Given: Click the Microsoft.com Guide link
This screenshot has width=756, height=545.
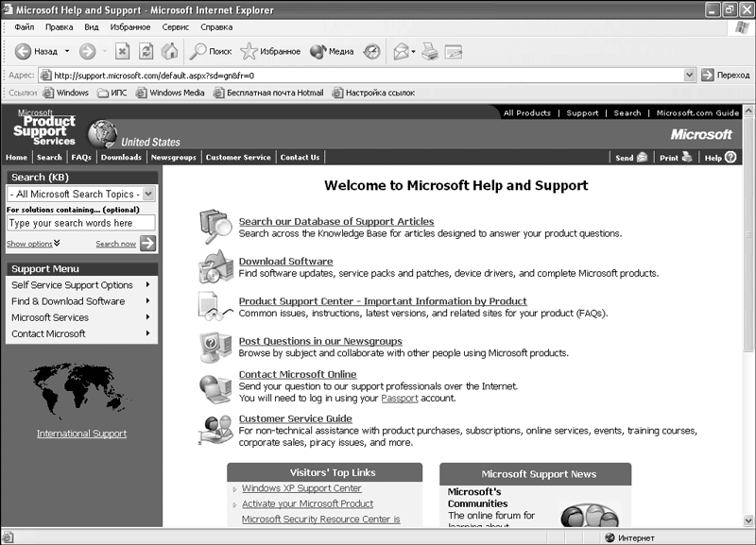Looking at the screenshot, I should coord(697,112).
